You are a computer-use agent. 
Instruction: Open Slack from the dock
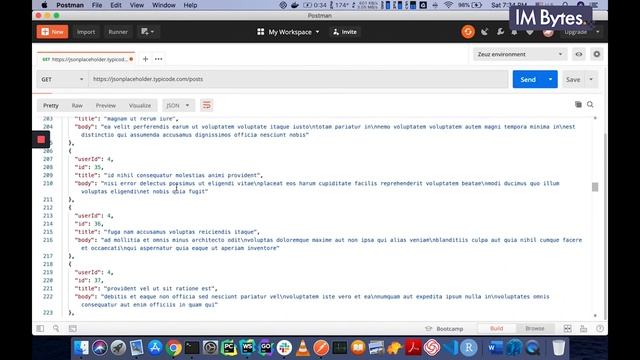[x=284, y=348]
